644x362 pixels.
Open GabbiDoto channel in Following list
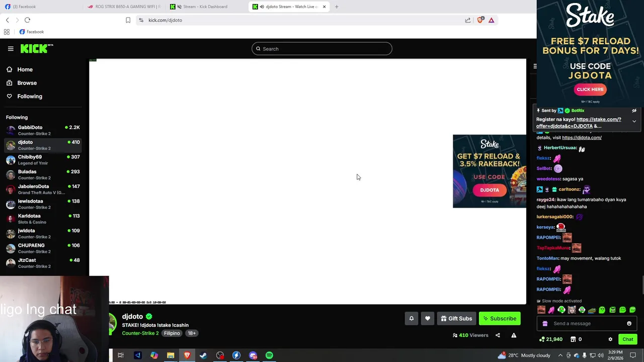click(x=43, y=130)
